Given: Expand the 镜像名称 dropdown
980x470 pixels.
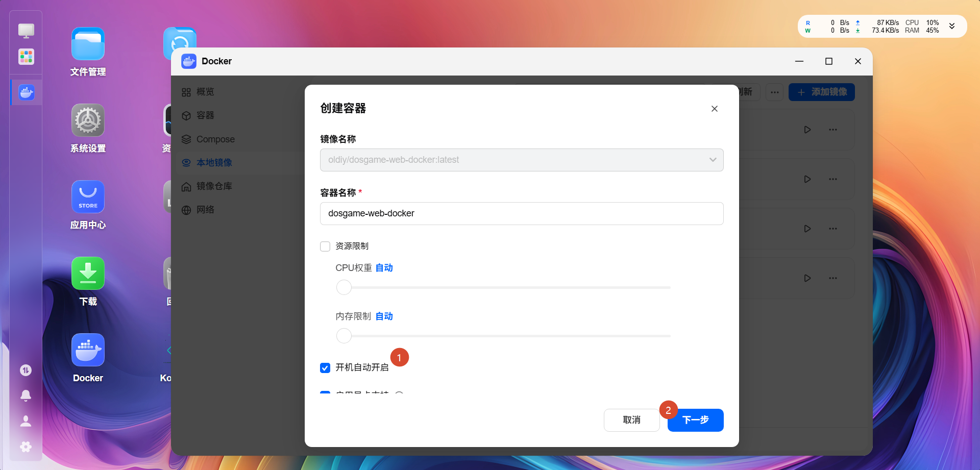Looking at the screenshot, I should tap(522, 160).
